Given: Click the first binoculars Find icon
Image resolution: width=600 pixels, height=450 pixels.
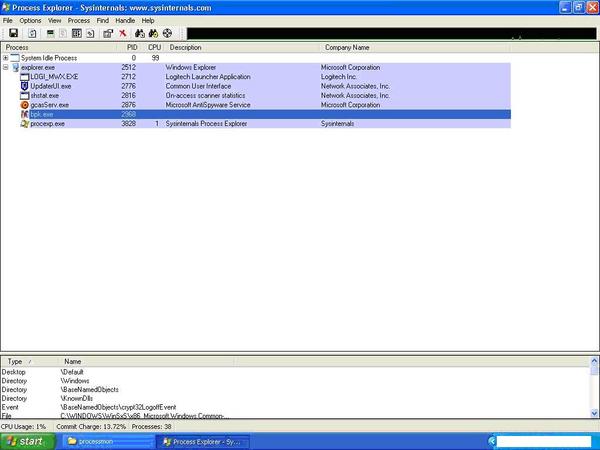Looking at the screenshot, I should 139,33.
